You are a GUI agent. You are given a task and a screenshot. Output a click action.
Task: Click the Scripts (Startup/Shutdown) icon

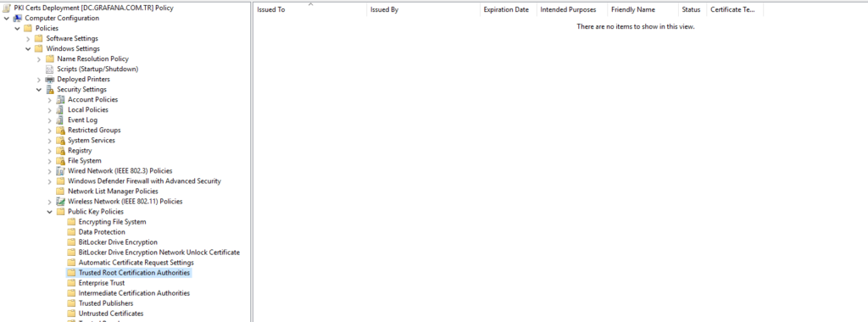[49, 69]
